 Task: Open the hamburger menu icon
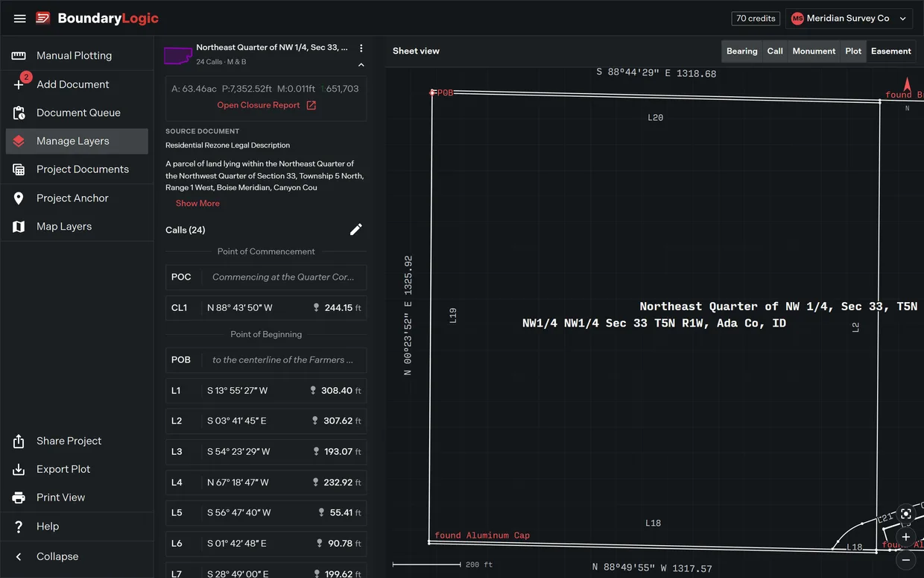click(20, 19)
